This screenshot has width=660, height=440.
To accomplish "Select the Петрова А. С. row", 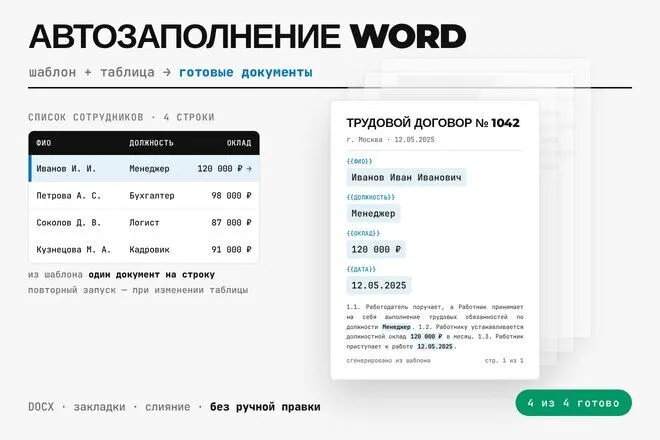I will (x=144, y=195).
